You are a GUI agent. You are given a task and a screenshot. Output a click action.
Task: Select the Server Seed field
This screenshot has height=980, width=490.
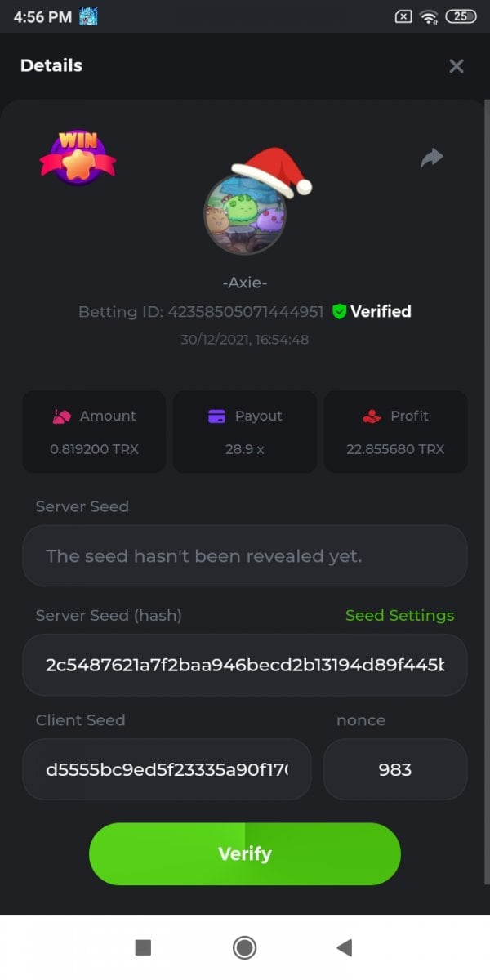(x=245, y=556)
